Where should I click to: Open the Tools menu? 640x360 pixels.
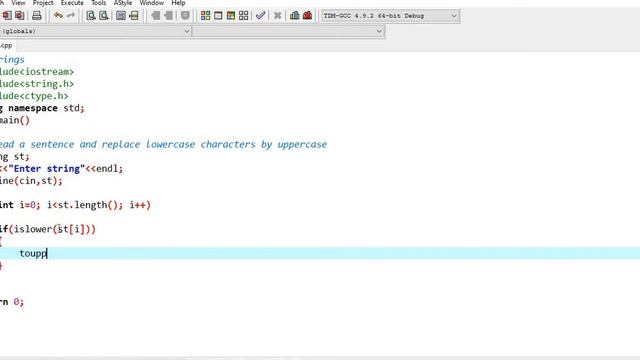99,3
